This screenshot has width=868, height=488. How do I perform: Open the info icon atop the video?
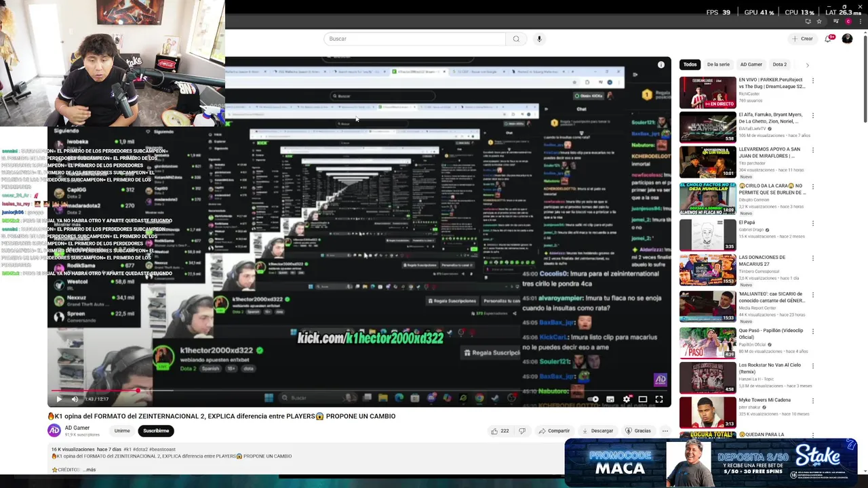tap(661, 65)
